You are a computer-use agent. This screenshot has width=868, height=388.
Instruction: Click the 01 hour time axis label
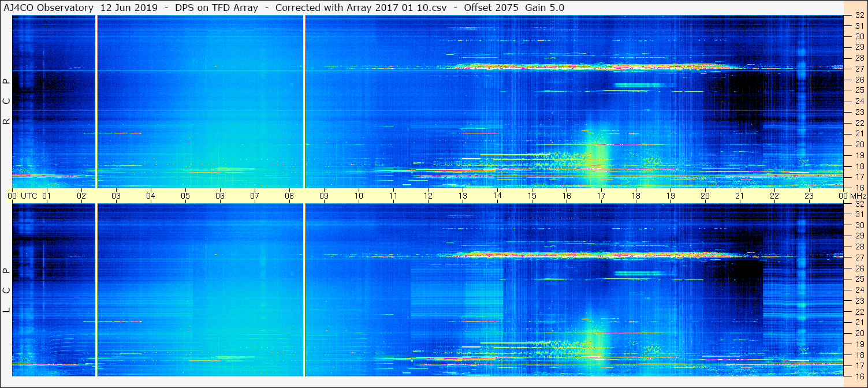click(x=47, y=196)
